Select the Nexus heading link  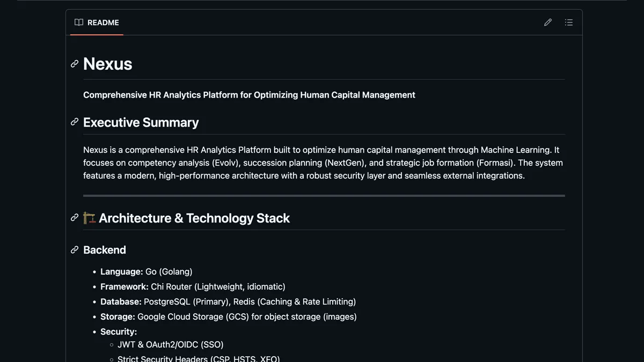[x=107, y=64]
